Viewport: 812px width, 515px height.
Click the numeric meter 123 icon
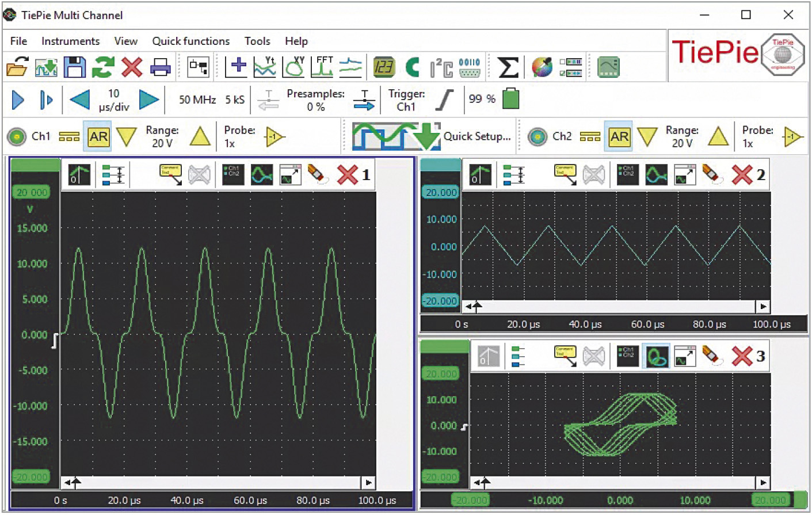point(384,67)
